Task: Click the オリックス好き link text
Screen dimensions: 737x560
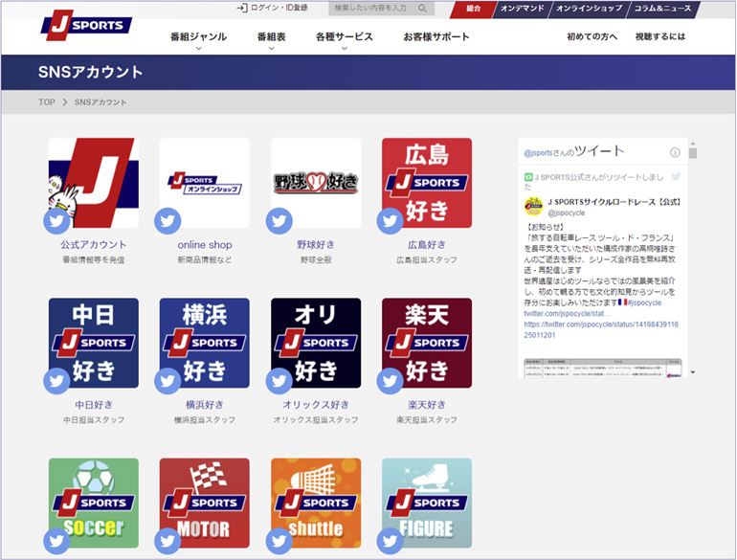Action: click(316, 404)
